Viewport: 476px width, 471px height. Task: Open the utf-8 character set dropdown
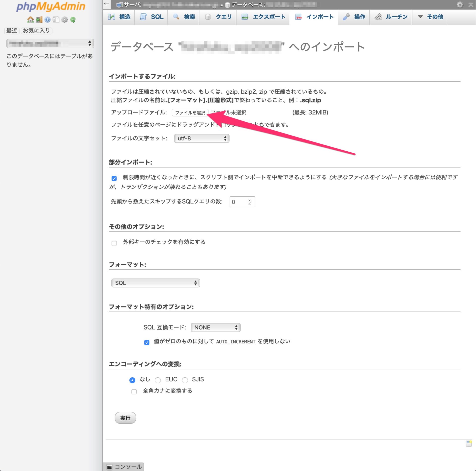[202, 139]
